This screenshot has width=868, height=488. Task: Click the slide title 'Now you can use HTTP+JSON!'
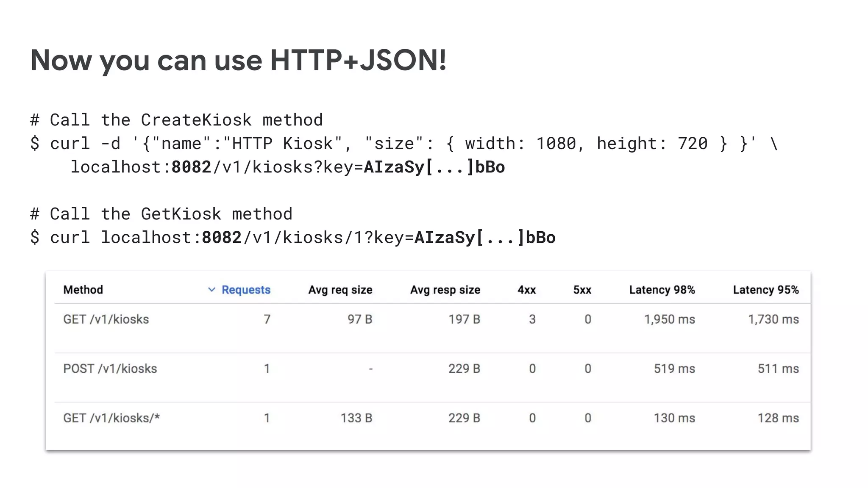(239, 60)
